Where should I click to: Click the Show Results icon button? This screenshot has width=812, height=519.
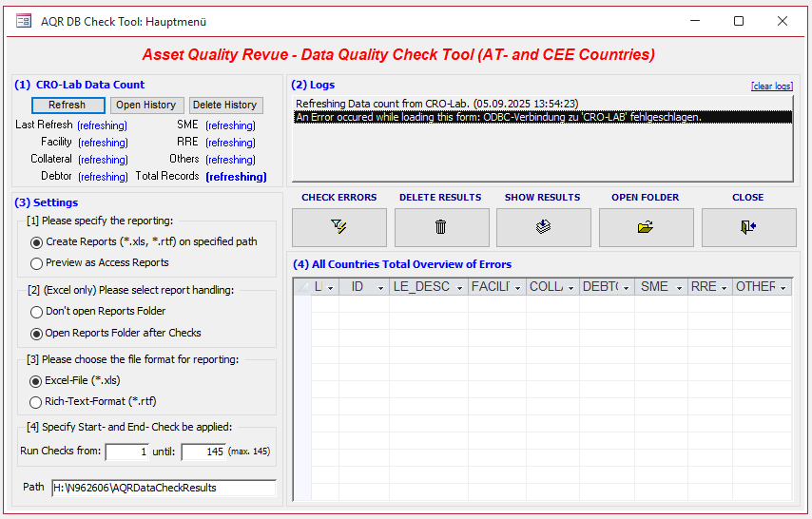click(544, 227)
